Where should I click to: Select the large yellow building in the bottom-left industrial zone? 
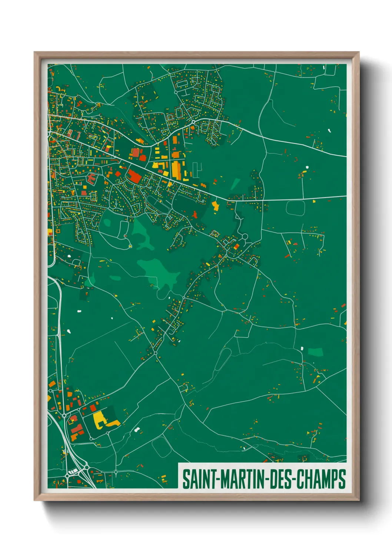point(99,420)
